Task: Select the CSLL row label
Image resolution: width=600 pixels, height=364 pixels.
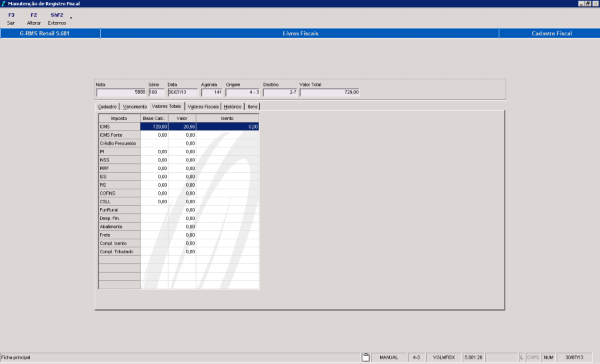Action: click(119, 202)
